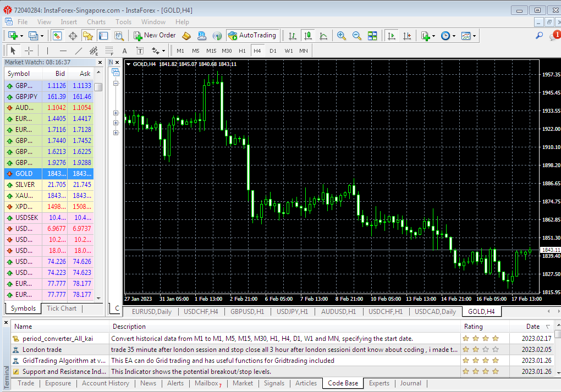The image size is (561, 392).
Task: Toggle AutoTrading on or off
Action: coord(252,35)
